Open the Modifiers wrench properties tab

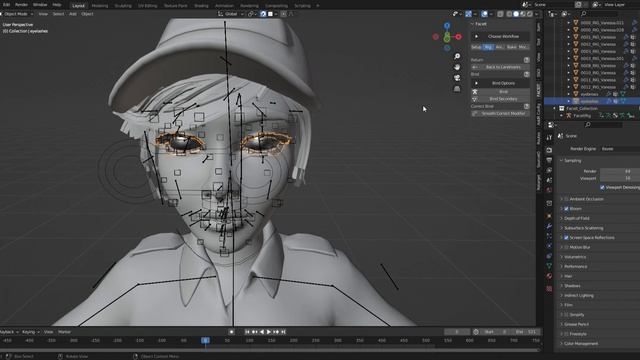549,226
